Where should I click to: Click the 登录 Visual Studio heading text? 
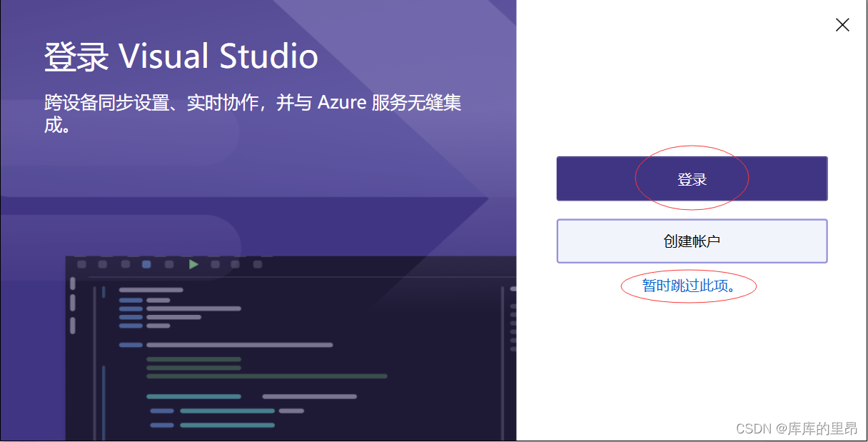(181, 55)
